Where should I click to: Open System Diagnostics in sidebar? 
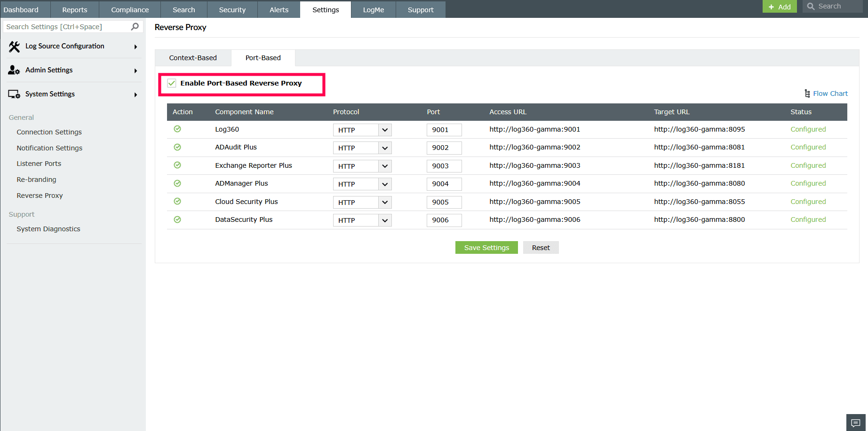[48, 229]
